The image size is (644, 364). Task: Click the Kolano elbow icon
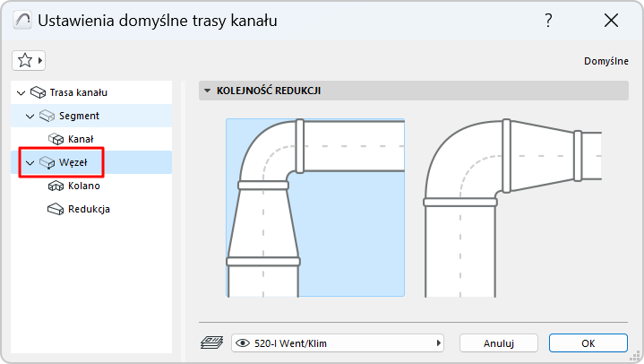coord(56,186)
